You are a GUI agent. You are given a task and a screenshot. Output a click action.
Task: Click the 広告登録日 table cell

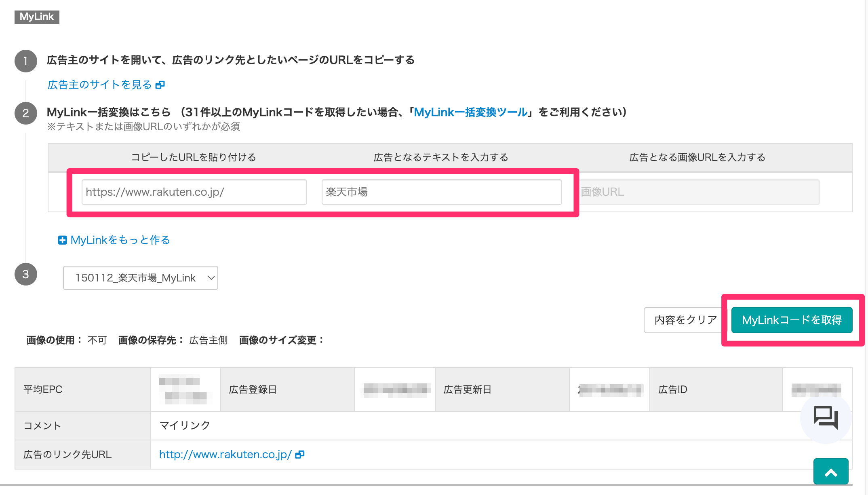(287, 389)
